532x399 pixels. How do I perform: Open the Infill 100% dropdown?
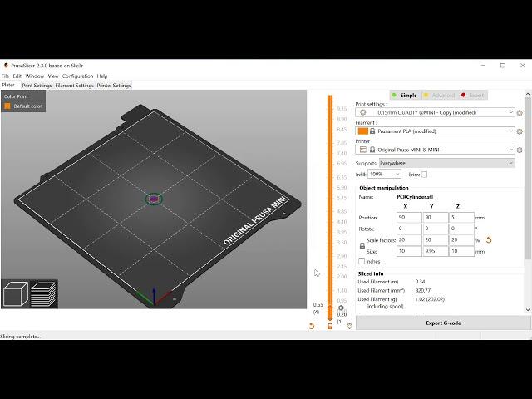click(384, 174)
